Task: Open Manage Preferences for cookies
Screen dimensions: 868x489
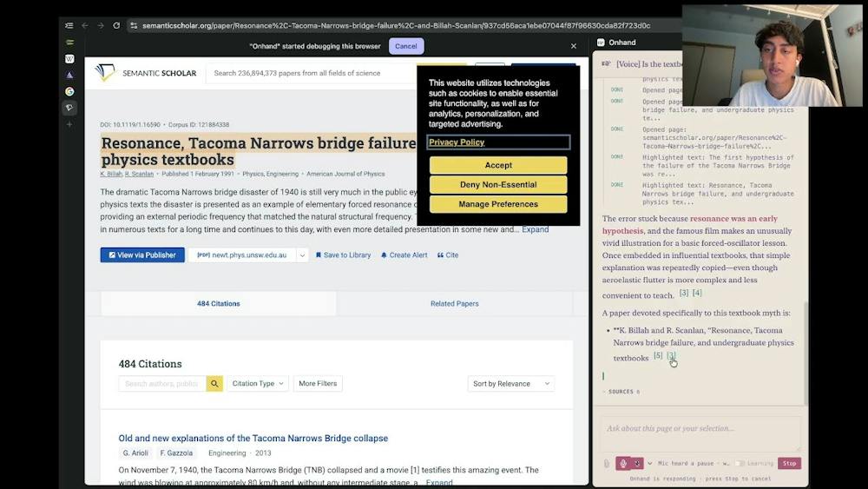Action: pyautogui.click(x=498, y=204)
